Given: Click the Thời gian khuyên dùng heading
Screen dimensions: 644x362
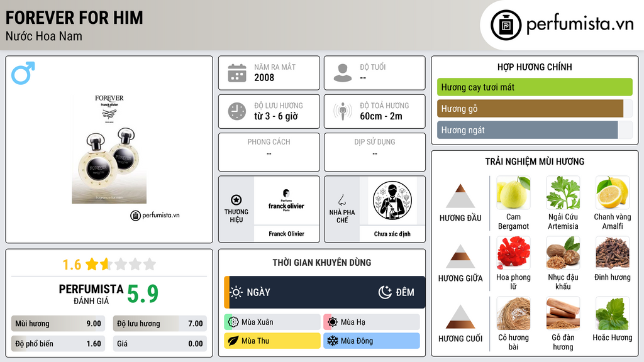Looking at the screenshot, I should 322,263.
